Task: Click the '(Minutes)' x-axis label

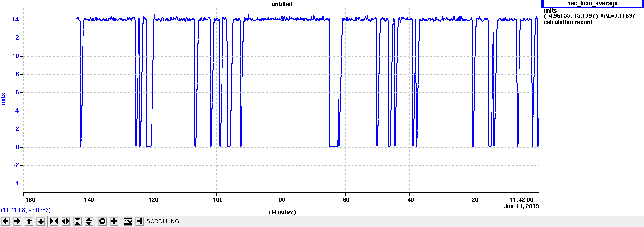Action: [283, 212]
